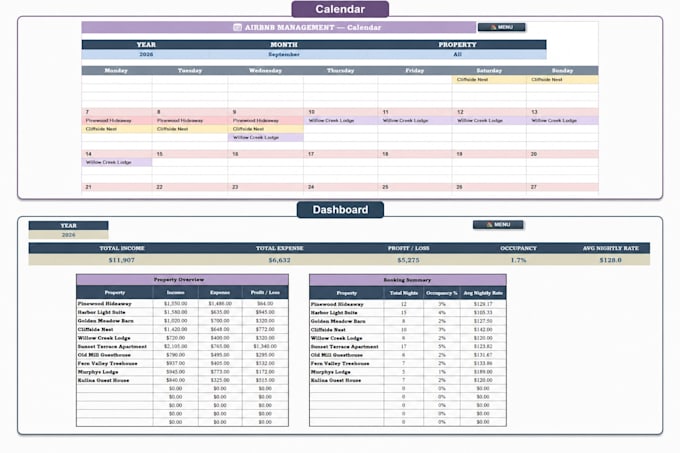
Task: Switch to the Dashboard section tab
Action: [x=340, y=210]
